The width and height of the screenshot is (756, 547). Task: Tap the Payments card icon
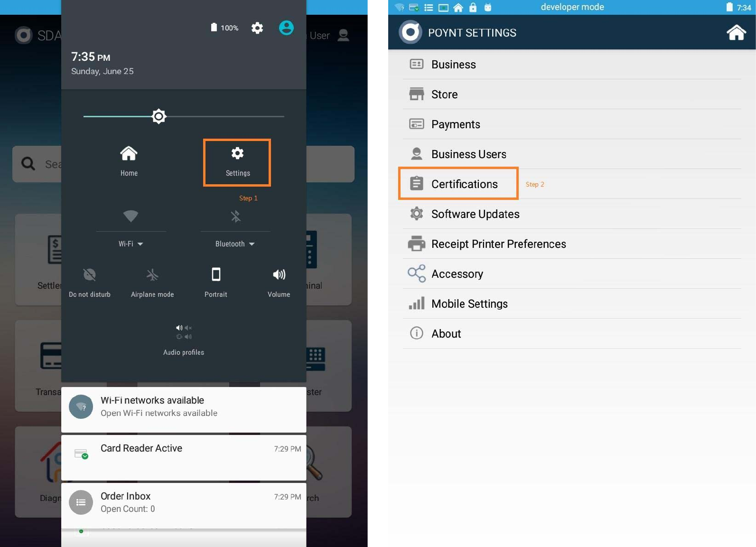(x=417, y=124)
